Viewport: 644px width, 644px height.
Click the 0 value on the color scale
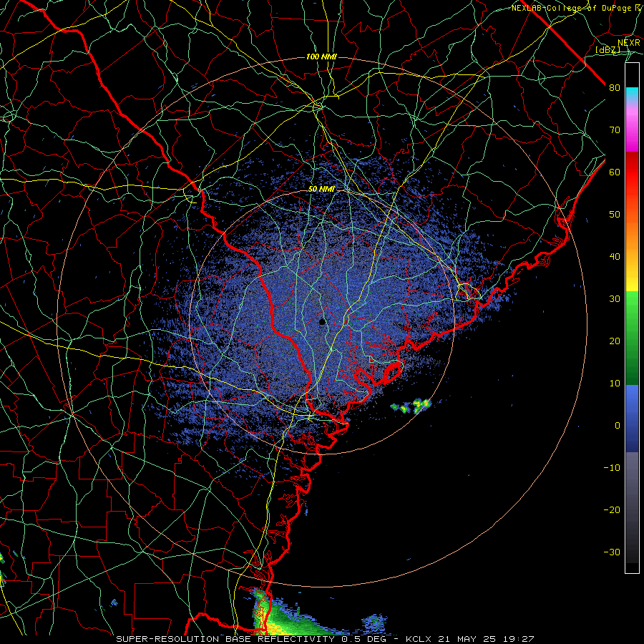click(618, 426)
